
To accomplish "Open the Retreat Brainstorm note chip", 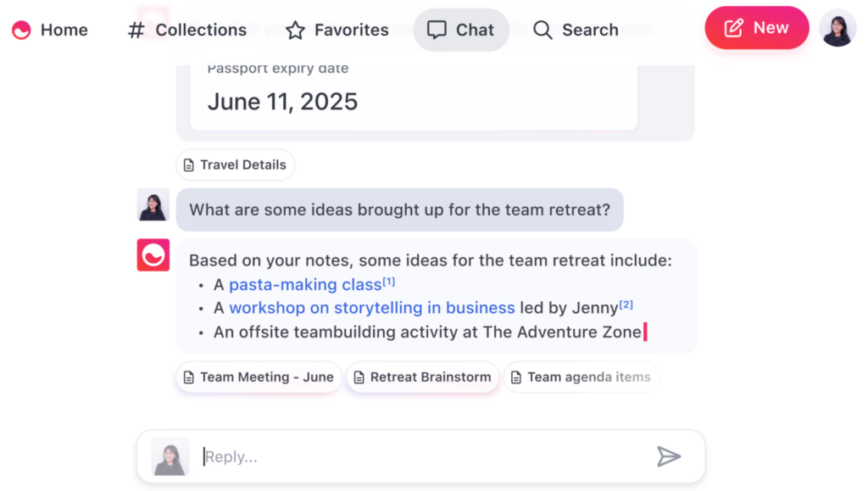I will (423, 377).
